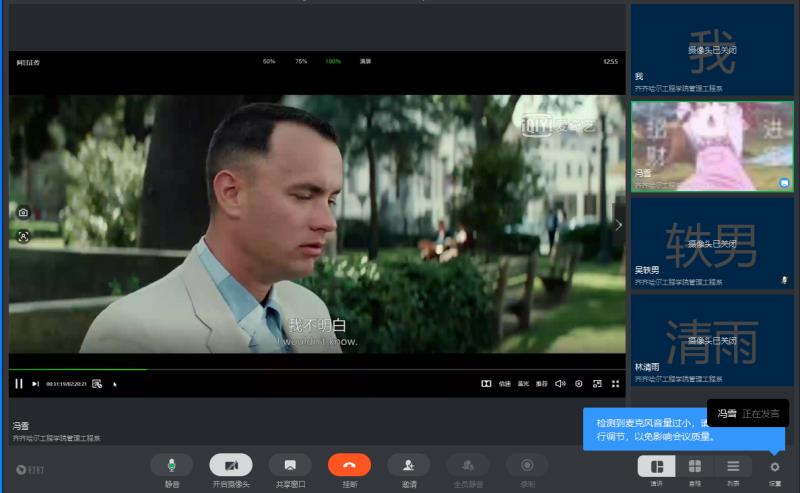Pause the movie with the pause button

coord(19,383)
